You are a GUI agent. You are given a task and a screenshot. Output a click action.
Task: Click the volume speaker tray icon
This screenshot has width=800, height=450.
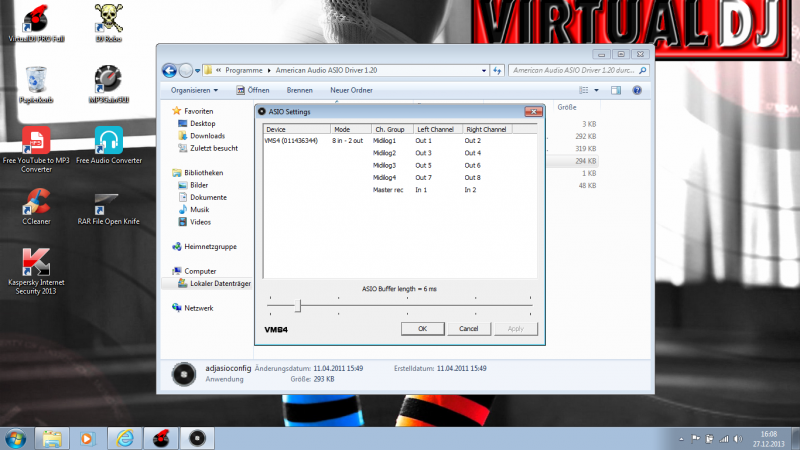[738, 439]
